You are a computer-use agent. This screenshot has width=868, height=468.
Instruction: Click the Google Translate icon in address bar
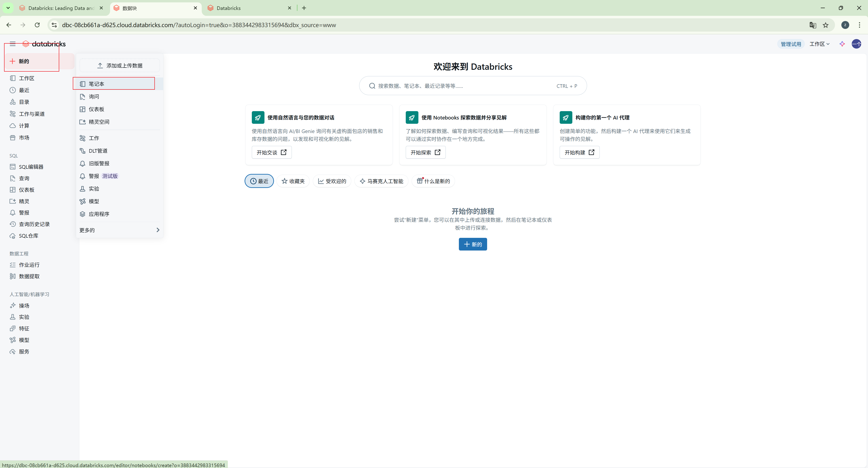click(812, 25)
